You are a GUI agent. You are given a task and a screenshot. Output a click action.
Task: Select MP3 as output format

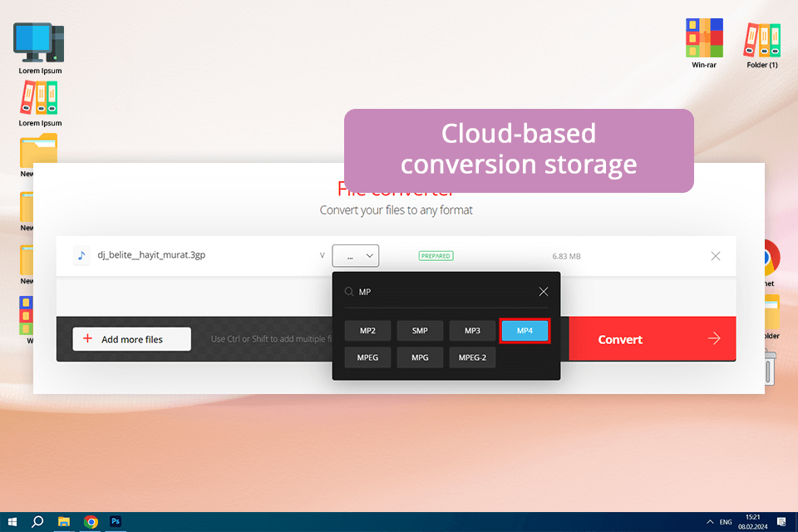[x=472, y=331]
